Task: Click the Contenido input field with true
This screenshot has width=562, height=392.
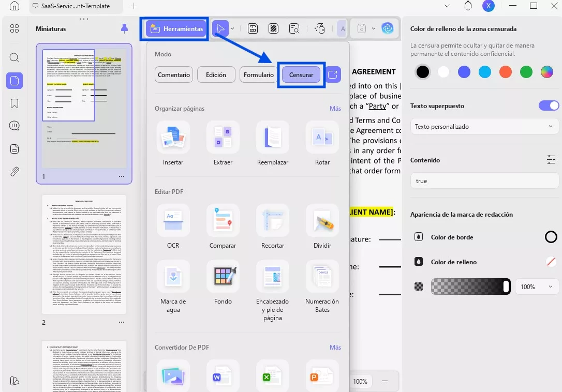Action: pos(484,181)
